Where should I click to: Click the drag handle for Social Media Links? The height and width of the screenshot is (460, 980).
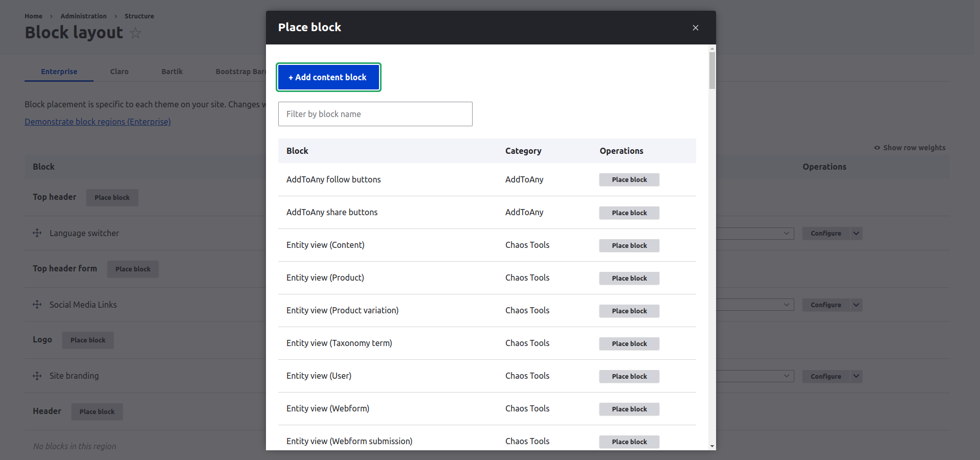(x=37, y=305)
